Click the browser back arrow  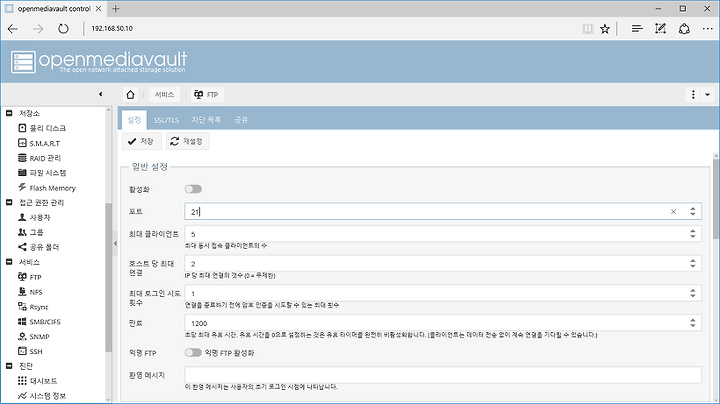click(x=13, y=29)
